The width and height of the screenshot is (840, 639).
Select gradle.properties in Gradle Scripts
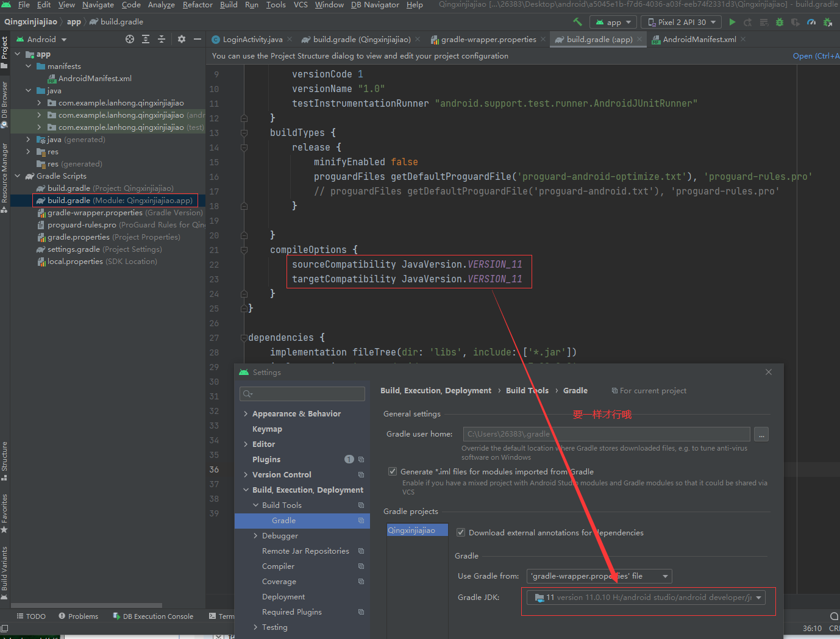79,237
